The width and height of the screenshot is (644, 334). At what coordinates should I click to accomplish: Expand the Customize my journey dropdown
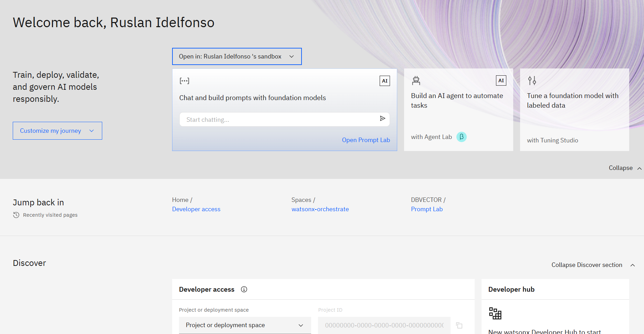tap(57, 131)
